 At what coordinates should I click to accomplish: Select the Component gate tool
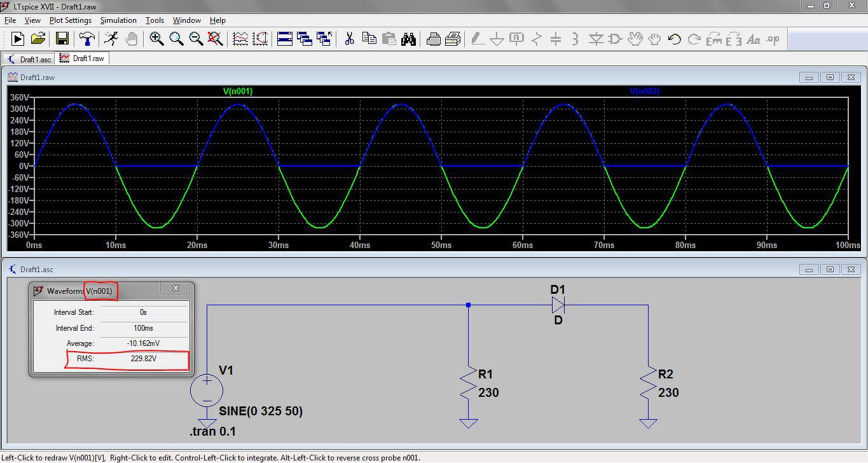point(615,39)
